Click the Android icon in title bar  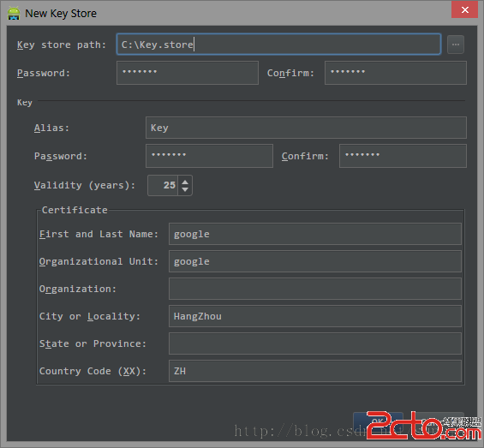point(14,13)
